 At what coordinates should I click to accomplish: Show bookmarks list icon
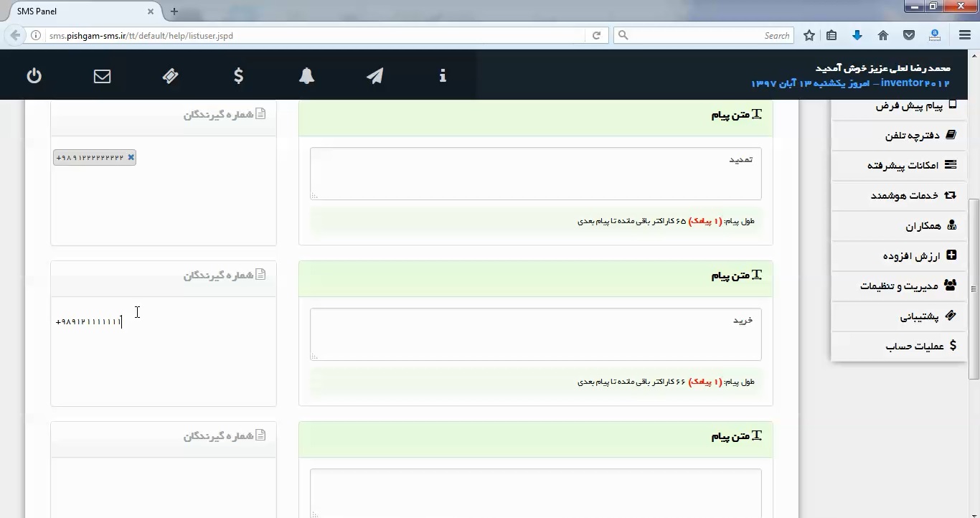coord(832,35)
